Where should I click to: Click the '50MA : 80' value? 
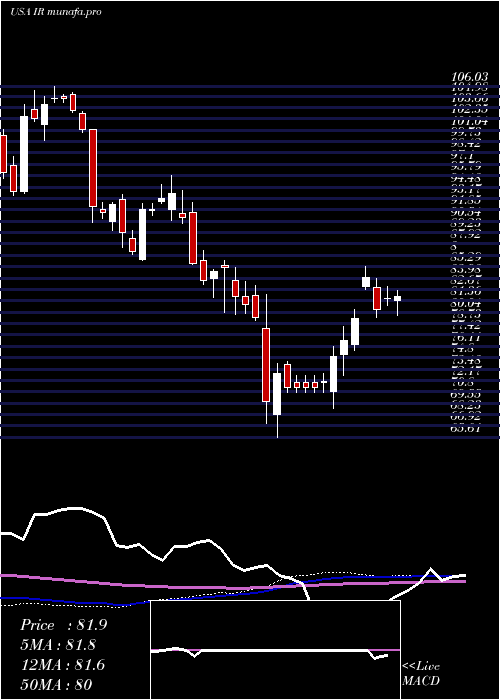coord(56,684)
